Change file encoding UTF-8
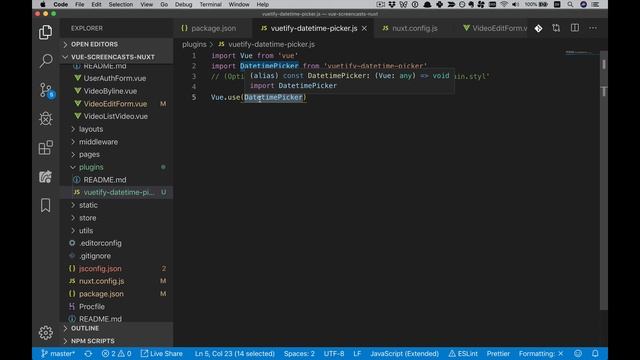 click(334, 353)
